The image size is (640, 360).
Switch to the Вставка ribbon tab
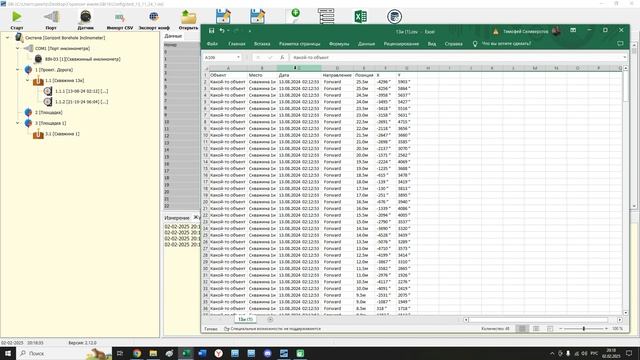coord(262,44)
